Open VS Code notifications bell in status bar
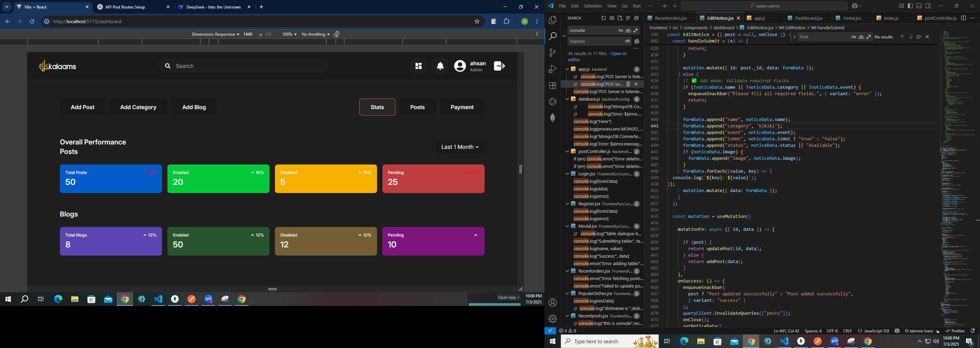Image resolution: width=980 pixels, height=348 pixels. (973, 331)
